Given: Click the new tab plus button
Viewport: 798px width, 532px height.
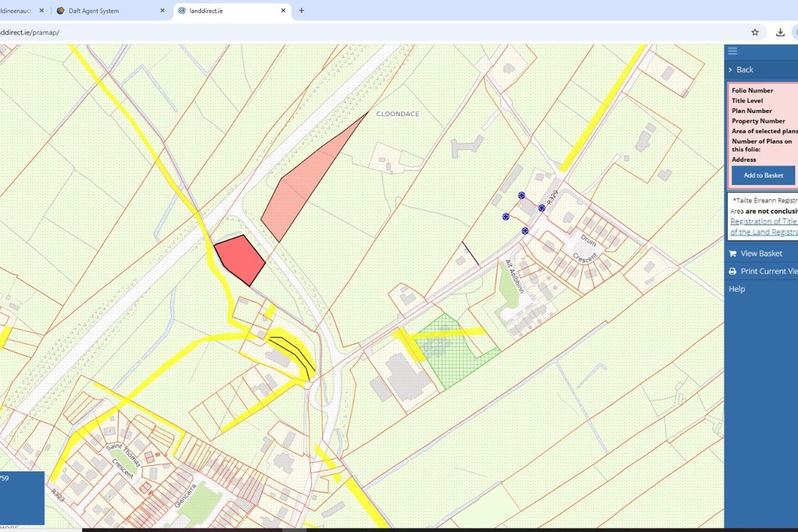Looking at the screenshot, I should [301, 11].
